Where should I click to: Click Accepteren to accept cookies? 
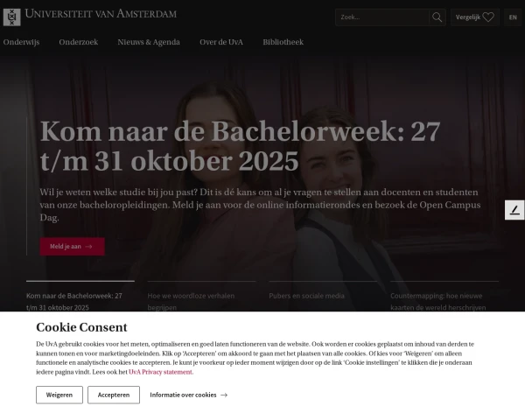click(x=114, y=395)
